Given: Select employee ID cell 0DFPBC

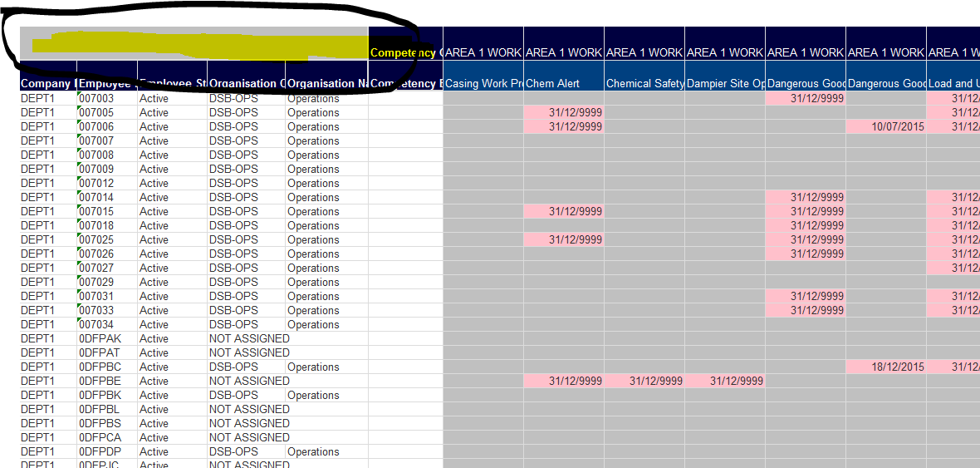Looking at the screenshot, I should pos(107,367).
